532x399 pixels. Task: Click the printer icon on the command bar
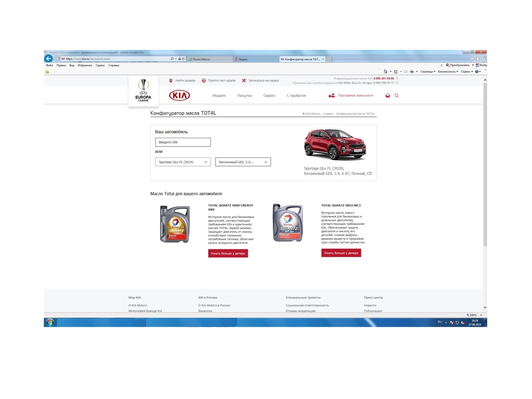pyautogui.click(x=412, y=72)
